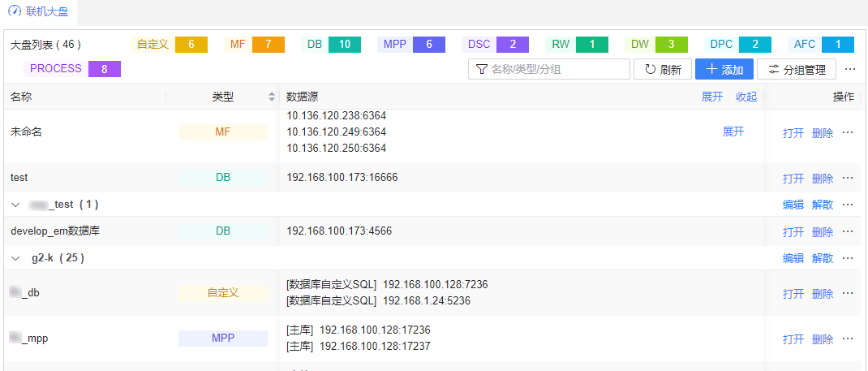Open more actions for g2-k group
868x371 pixels.
point(848,258)
